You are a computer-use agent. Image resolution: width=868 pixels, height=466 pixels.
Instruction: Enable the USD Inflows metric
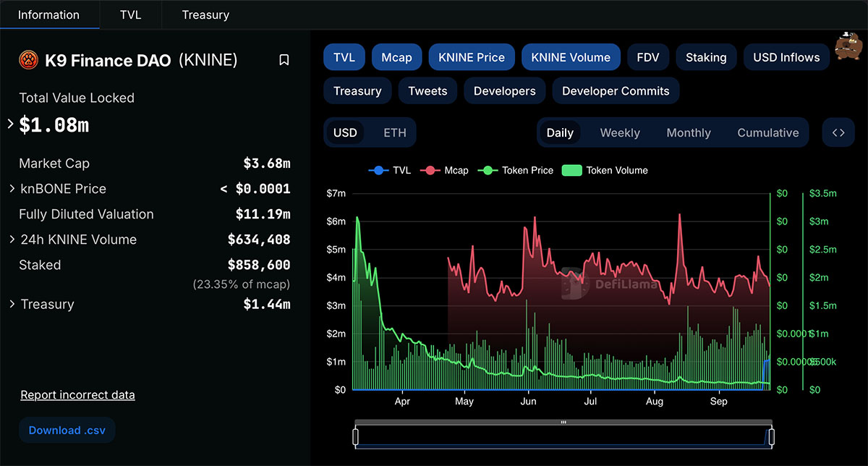[786, 57]
